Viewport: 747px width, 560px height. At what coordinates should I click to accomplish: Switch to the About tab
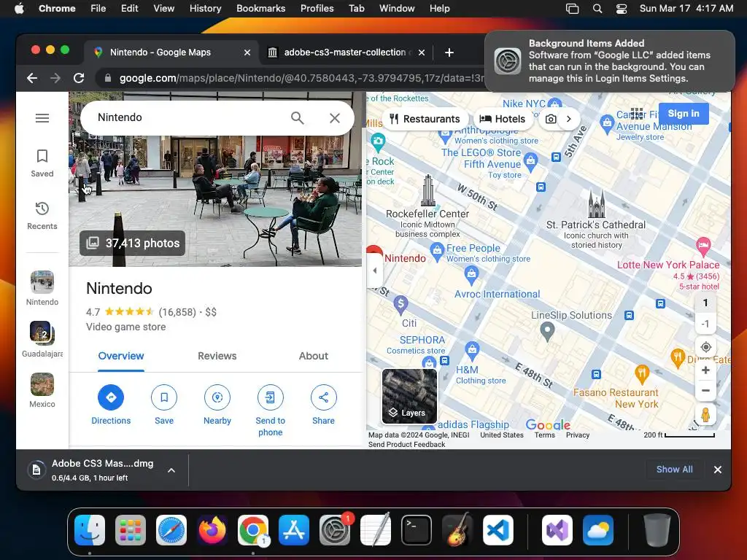(313, 356)
